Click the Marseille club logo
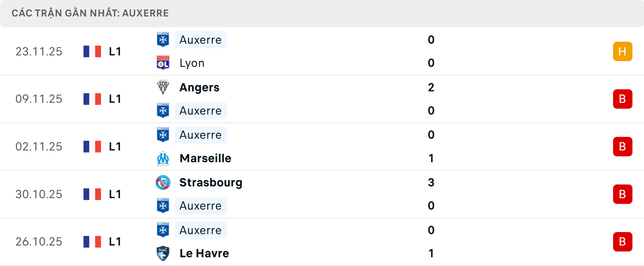644x266 pixels. pyautogui.click(x=163, y=158)
